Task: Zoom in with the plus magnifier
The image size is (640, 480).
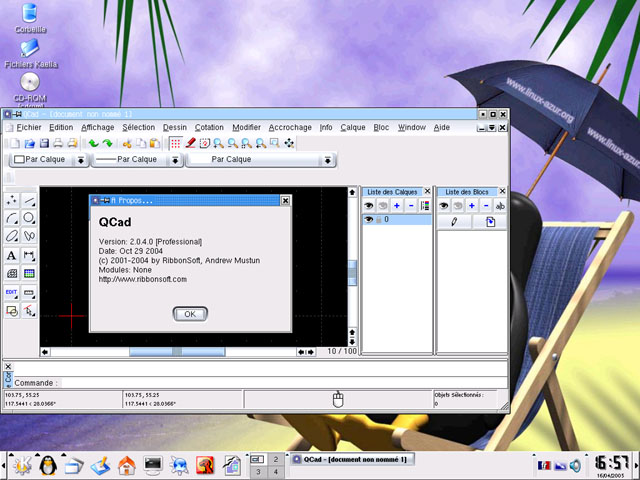Action: [x=218, y=143]
